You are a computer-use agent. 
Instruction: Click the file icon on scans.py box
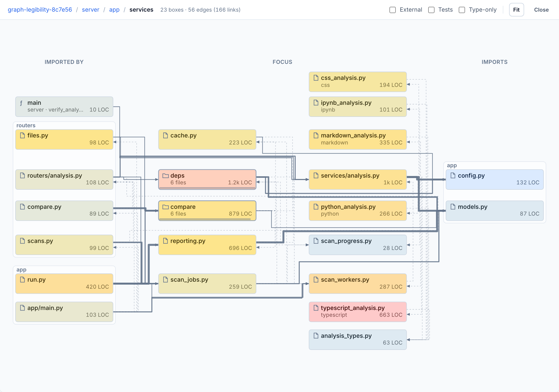(x=22, y=241)
